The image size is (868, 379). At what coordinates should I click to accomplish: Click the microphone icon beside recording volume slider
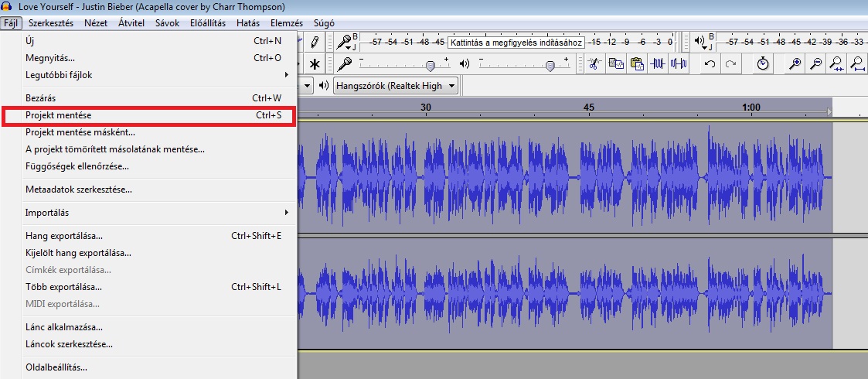(345, 63)
